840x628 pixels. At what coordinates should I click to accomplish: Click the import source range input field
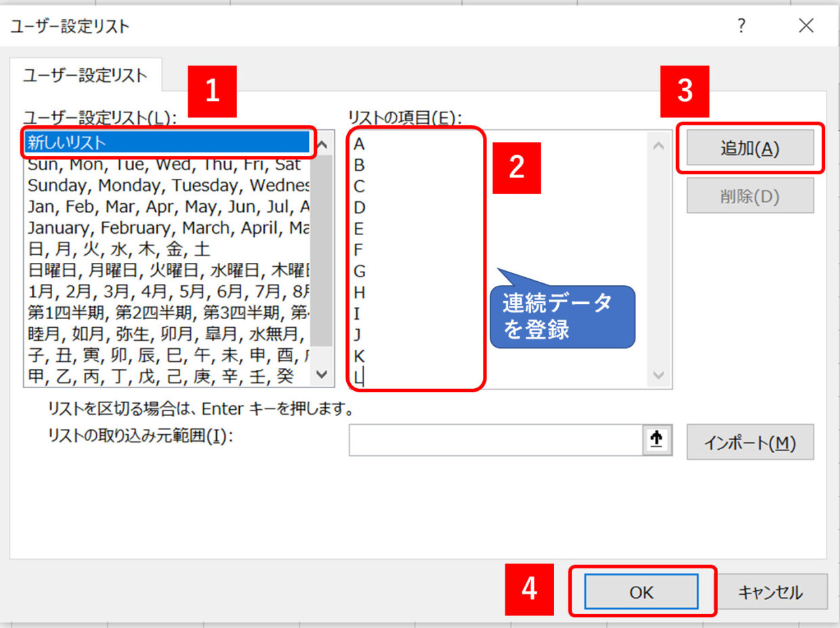tap(495, 441)
